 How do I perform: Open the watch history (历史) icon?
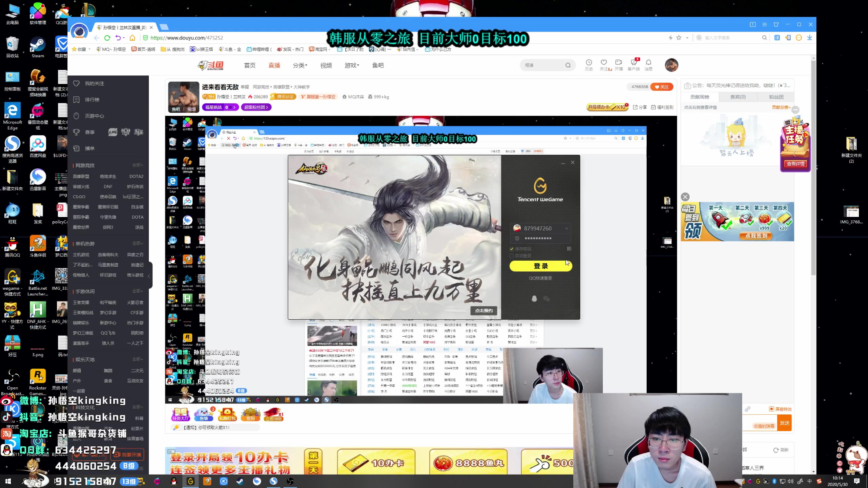pyautogui.click(x=589, y=63)
